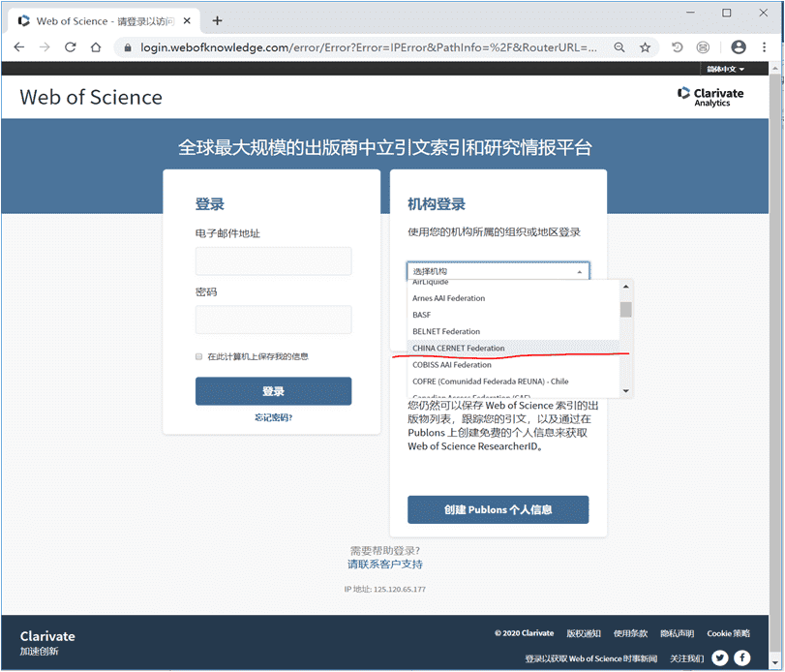The height and width of the screenshot is (672, 785).
Task: Click the institution list scrollbar down arrow
Action: pyautogui.click(x=626, y=390)
